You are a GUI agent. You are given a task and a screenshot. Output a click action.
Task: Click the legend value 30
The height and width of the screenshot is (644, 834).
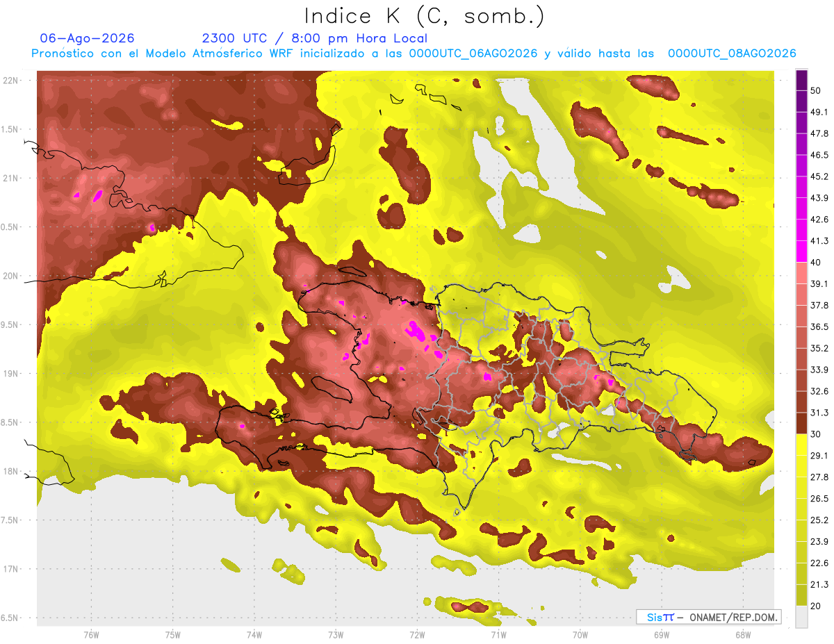816,434
